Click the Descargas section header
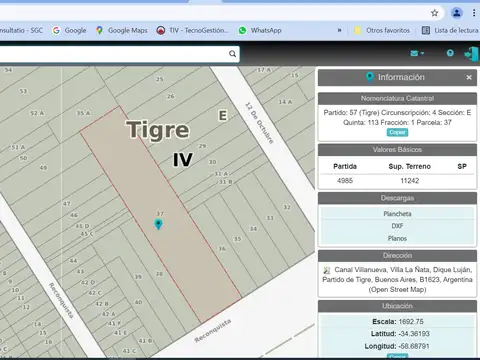 point(397,198)
